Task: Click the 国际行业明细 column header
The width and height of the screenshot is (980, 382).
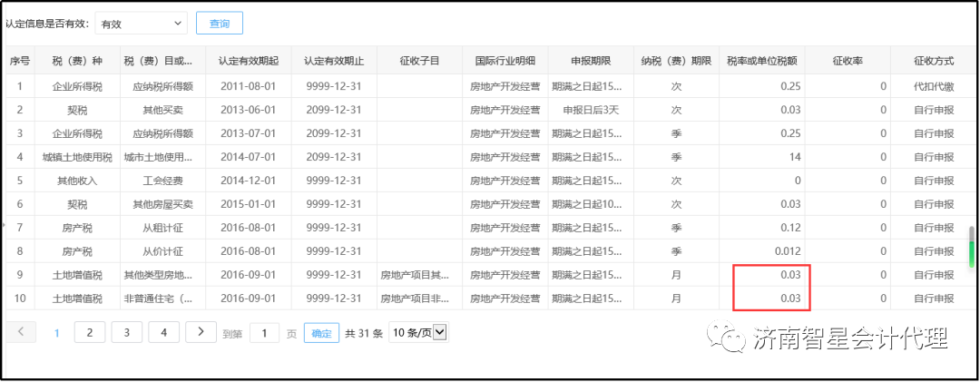Action: point(505,61)
